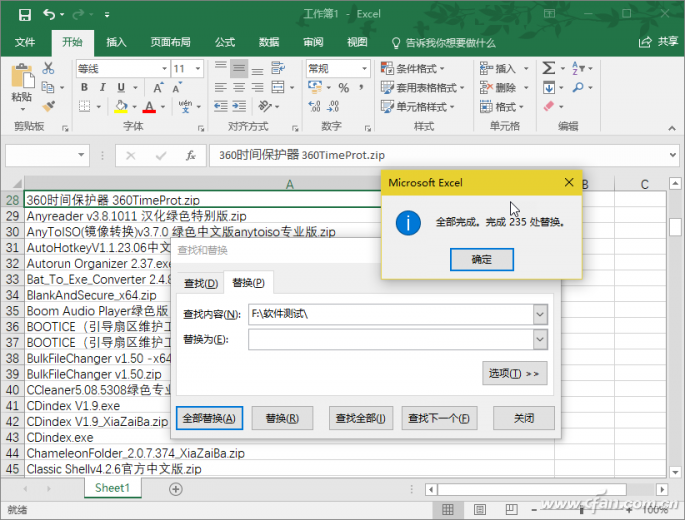Click the cell Borders icon
This screenshot has width=685, height=520.
pyautogui.click(x=84, y=106)
